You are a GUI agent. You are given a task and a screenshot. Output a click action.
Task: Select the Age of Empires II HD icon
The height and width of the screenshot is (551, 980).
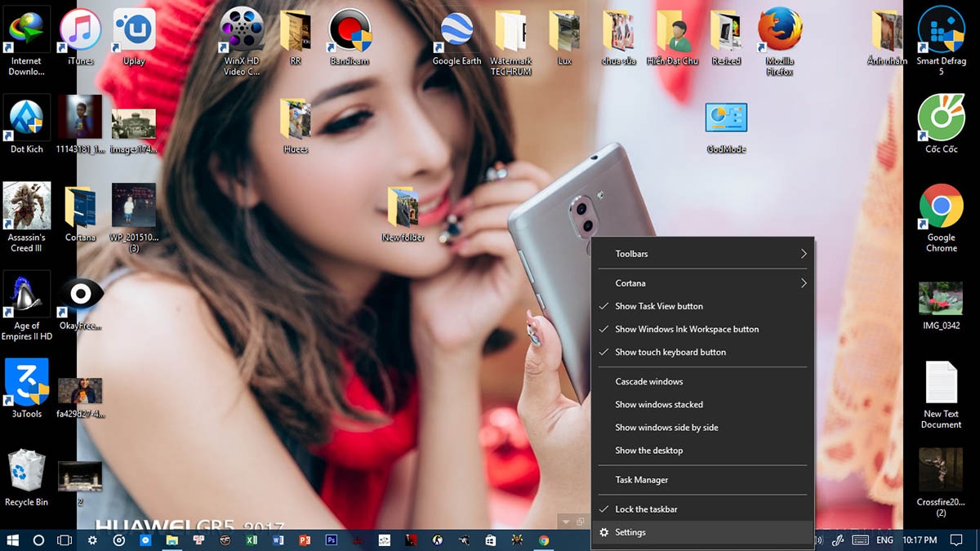[x=26, y=306]
